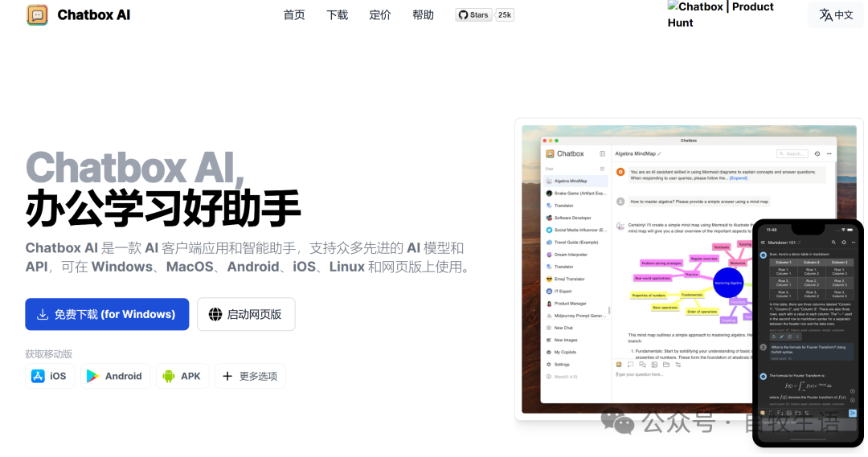Click the App Store icon beside iOS
868x457 pixels.
pyautogui.click(x=38, y=376)
